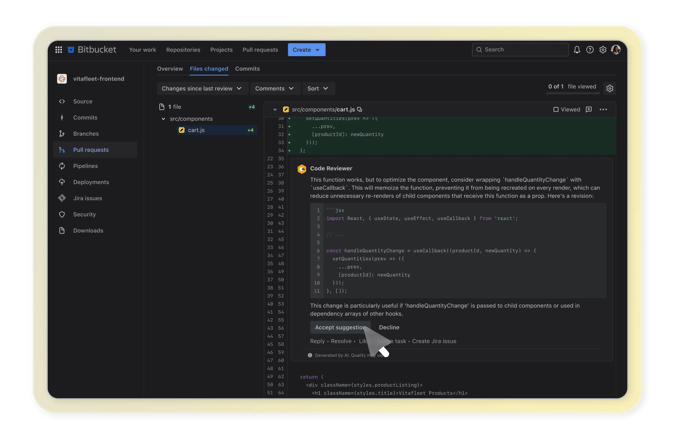Screen dimensions: 675x439
Task: Click the file viewed progress bar
Action: [x=572, y=93]
